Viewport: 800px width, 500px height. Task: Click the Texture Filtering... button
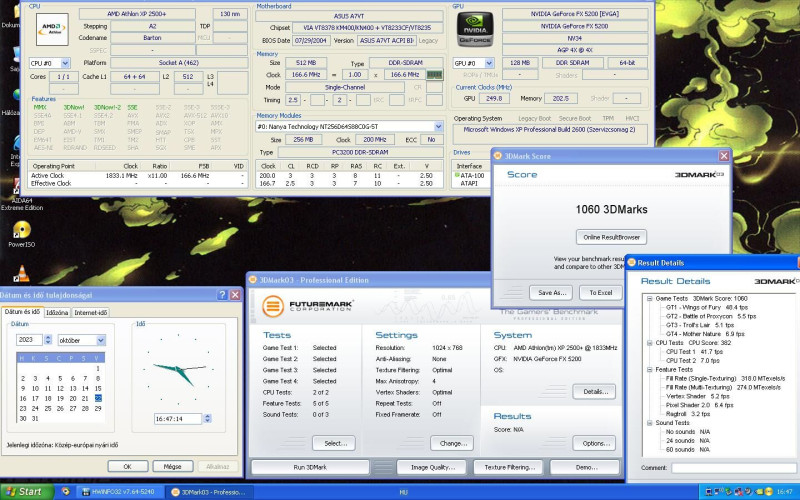point(509,467)
